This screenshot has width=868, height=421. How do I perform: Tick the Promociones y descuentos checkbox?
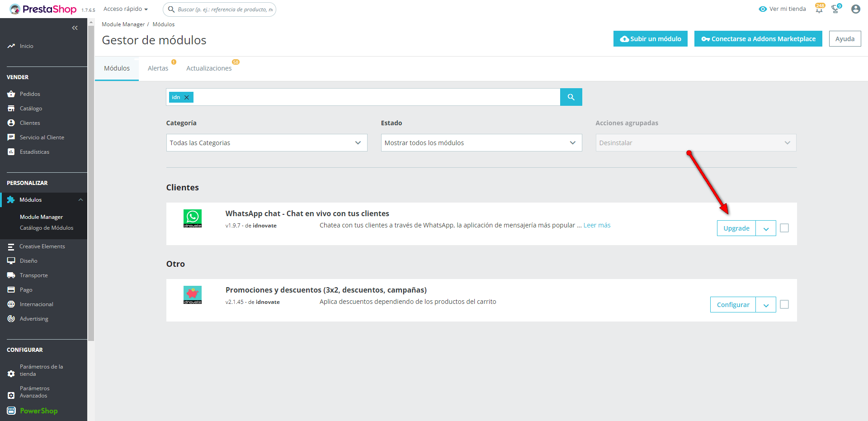coord(784,304)
